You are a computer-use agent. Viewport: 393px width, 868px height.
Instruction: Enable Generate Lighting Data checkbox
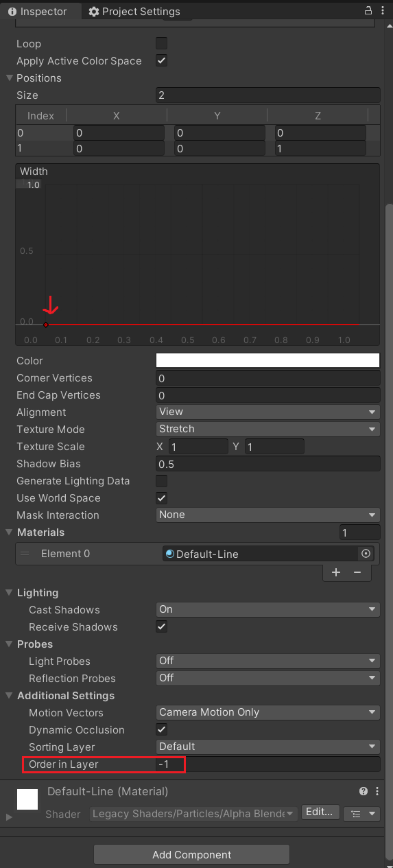click(x=162, y=481)
